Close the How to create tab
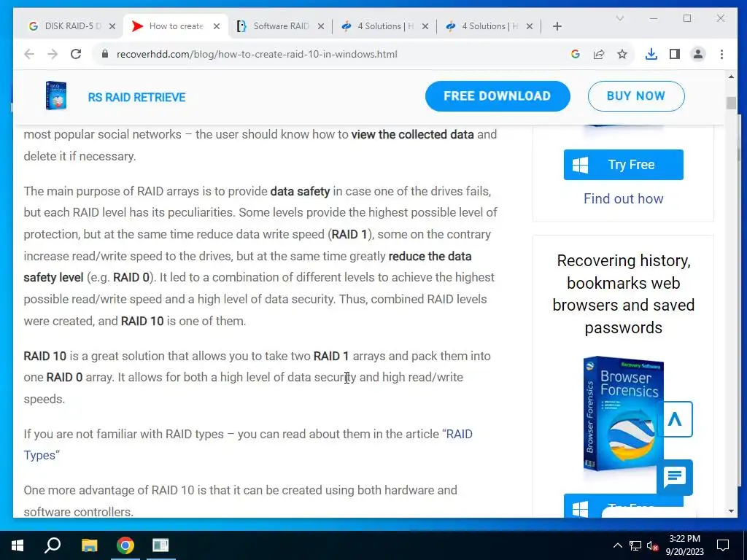 (216, 27)
